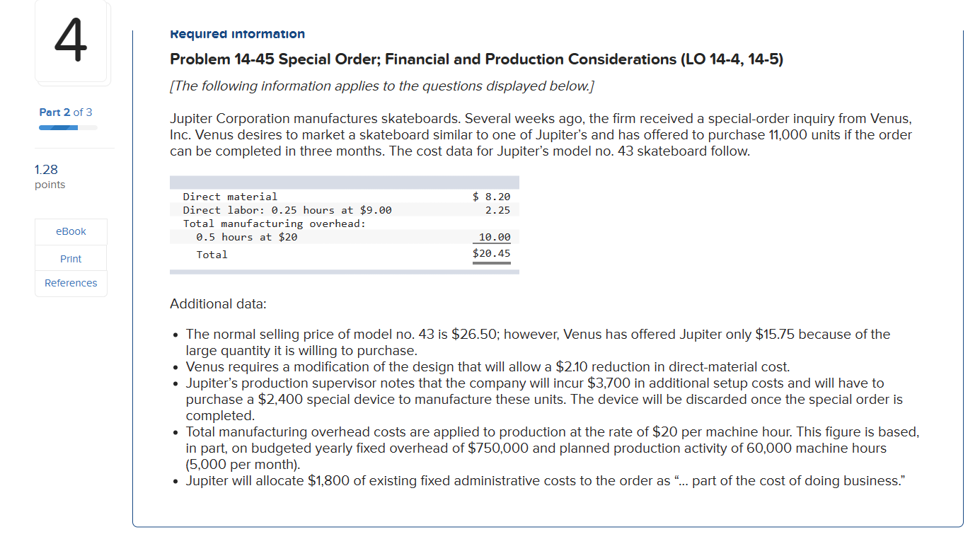Open the References resource
Image resolution: width=980 pixels, height=539 pixels.
[x=70, y=282]
